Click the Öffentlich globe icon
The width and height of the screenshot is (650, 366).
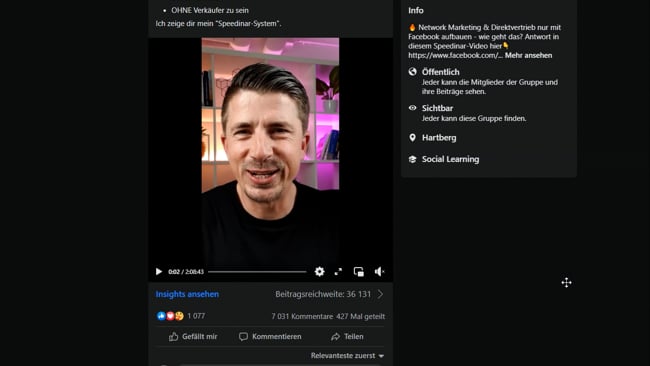pyautogui.click(x=412, y=72)
